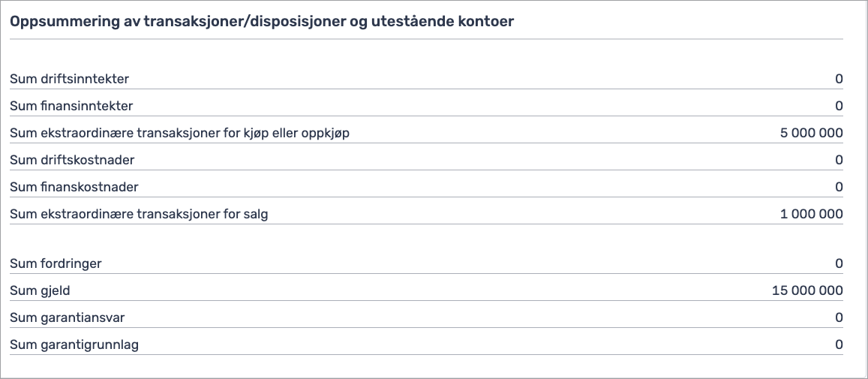Click the value 0 for Sum finansinntekter

click(839, 106)
